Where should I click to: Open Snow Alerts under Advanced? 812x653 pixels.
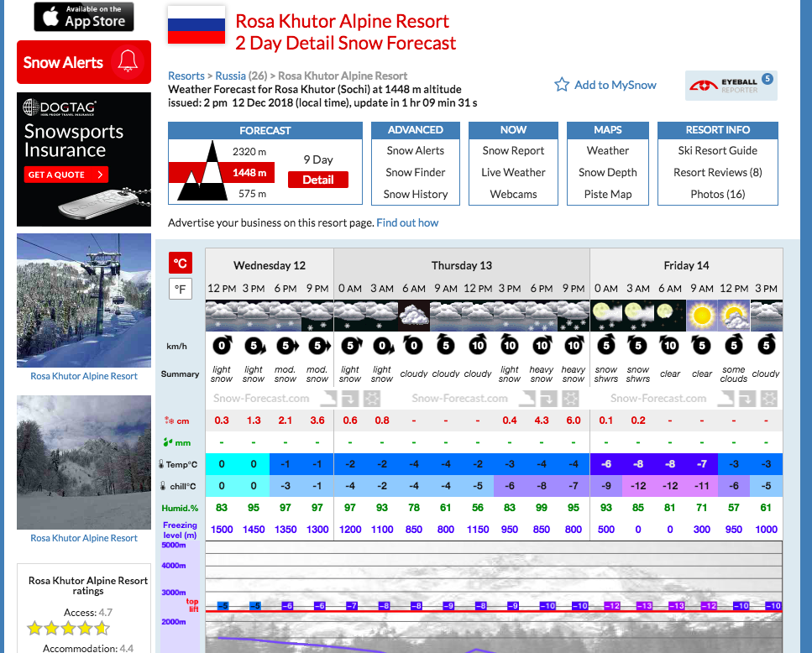[x=416, y=150]
